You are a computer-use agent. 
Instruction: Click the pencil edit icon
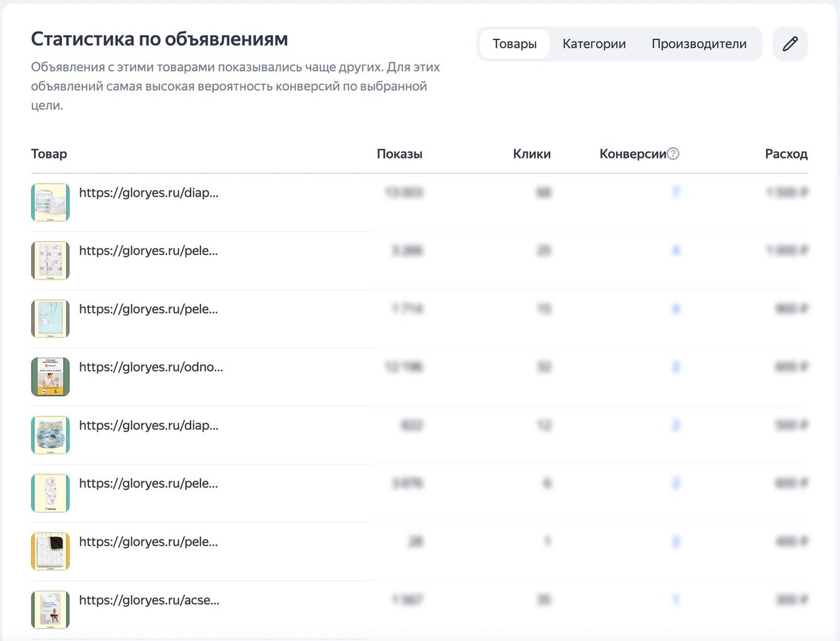(x=790, y=44)
